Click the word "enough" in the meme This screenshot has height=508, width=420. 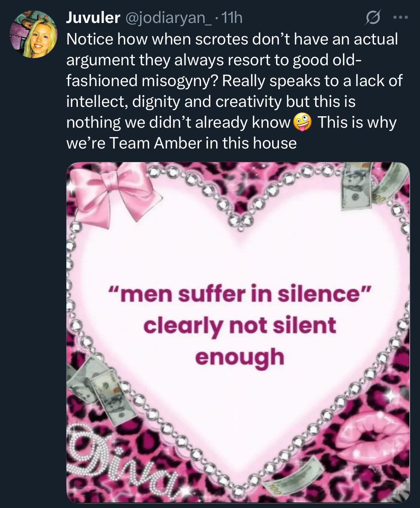(240, 357)
